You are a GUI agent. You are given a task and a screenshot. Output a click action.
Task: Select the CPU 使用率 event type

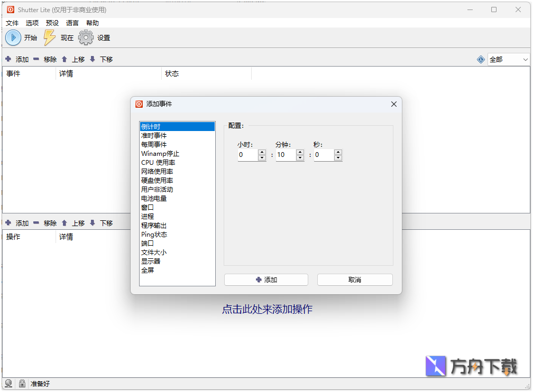tap(159, 162)
